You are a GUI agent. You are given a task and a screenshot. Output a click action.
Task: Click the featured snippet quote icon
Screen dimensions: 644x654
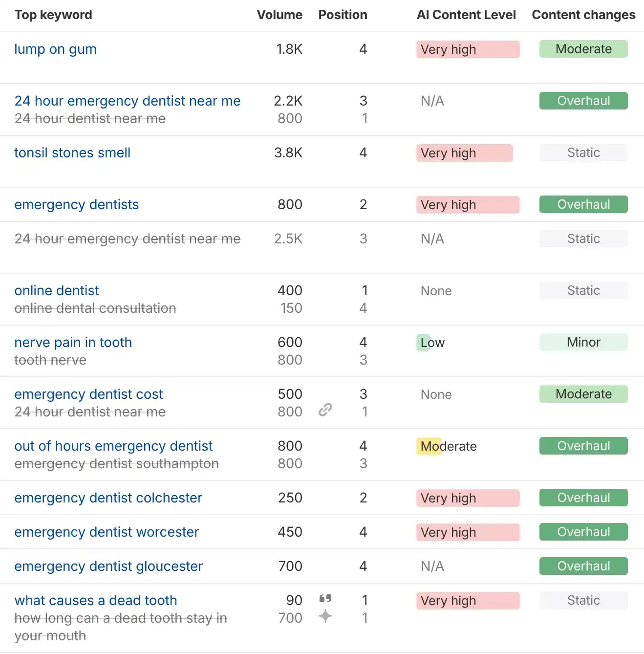(325, 599)
